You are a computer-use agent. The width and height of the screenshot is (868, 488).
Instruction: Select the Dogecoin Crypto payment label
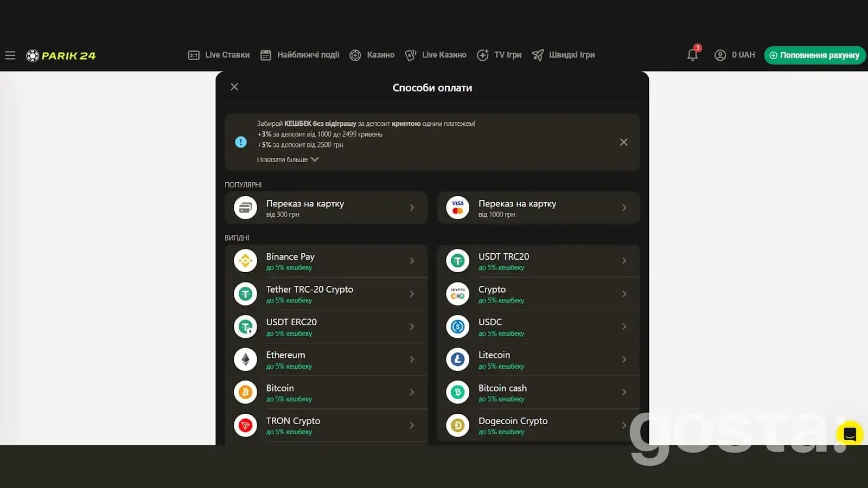click(513, 421)
